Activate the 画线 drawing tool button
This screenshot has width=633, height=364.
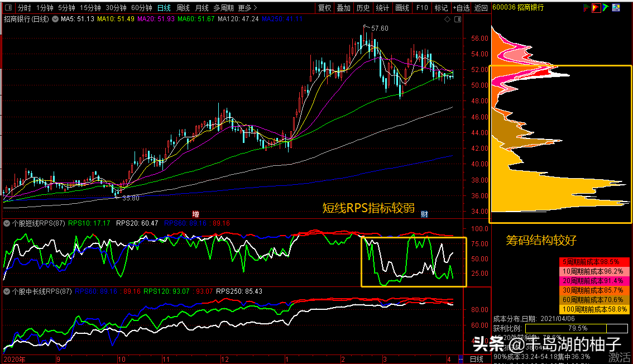coord(402,8)
